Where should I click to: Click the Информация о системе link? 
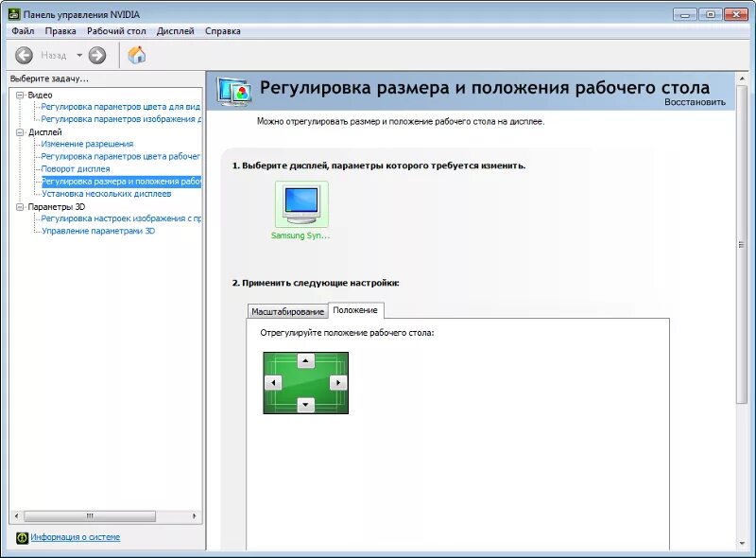(x=76, y=537)
